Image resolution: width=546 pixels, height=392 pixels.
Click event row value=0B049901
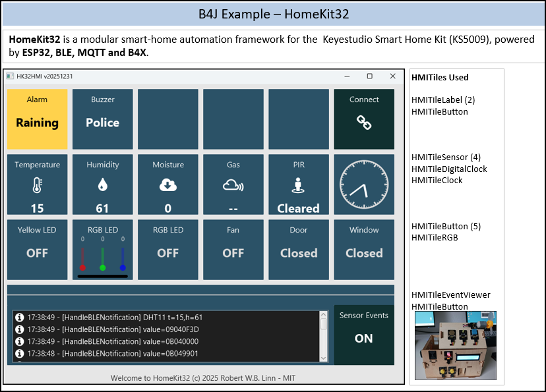(x=166, y=353)
